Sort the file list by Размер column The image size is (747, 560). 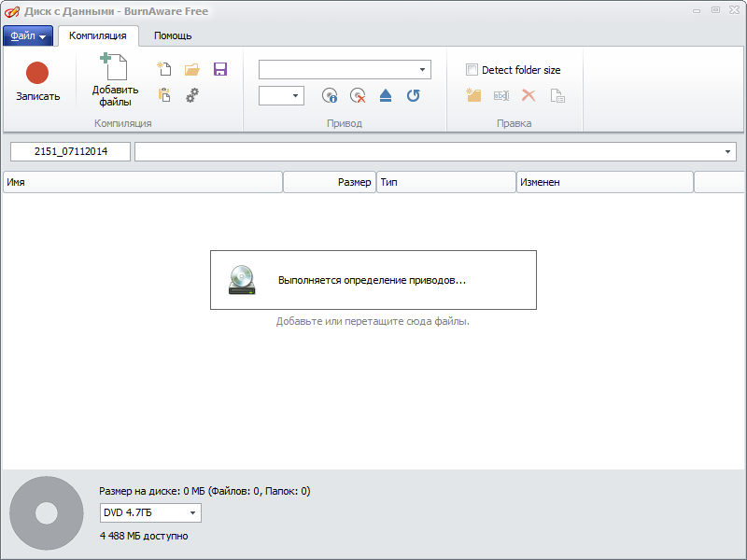[x=329, y=182]
